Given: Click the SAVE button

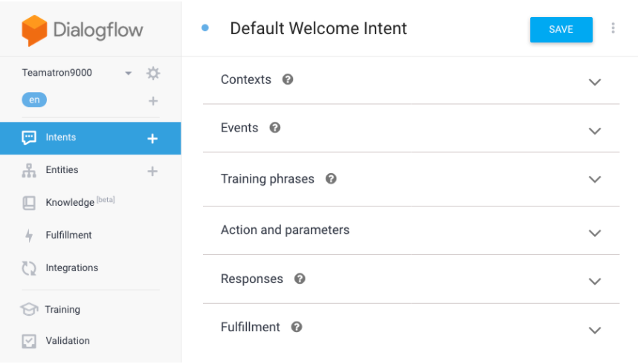Looking at the screenshot, I should tap(561, 30).
